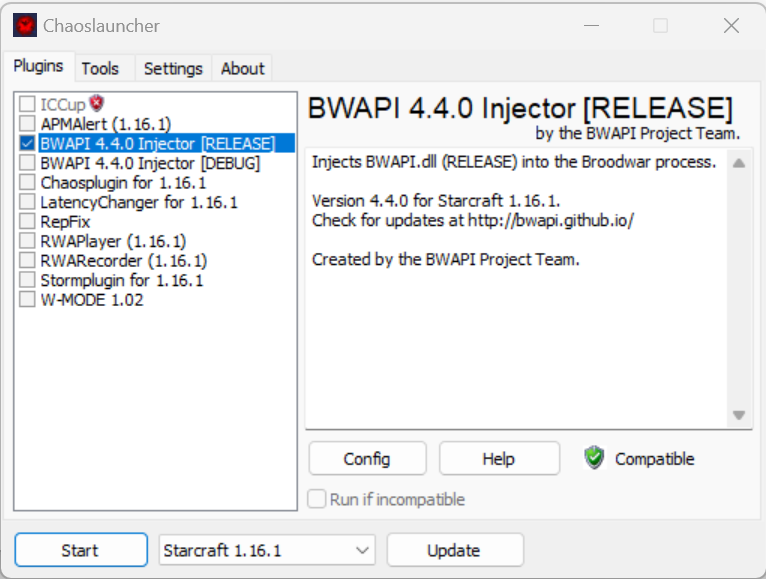Click the ICCup red shield icon

click(97, 103)
